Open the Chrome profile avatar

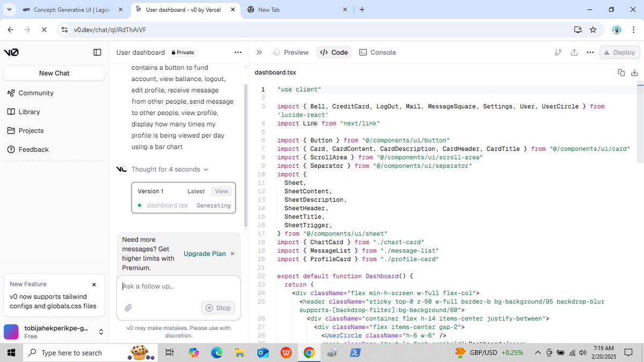coord(617,29)
